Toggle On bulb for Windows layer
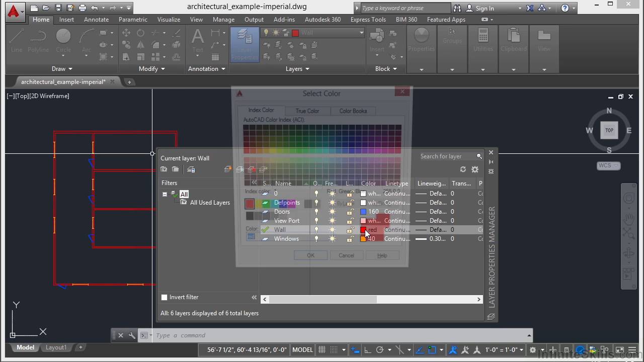Viewport: 644px width, 362px height. pos(316,239)
